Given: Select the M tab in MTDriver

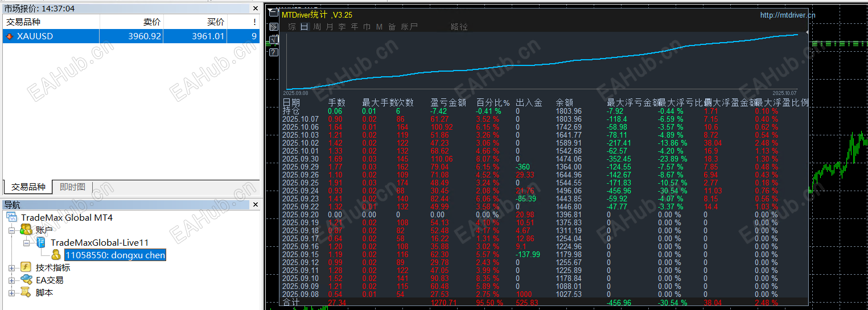Looking at the screenshot, I should [380, 27].
